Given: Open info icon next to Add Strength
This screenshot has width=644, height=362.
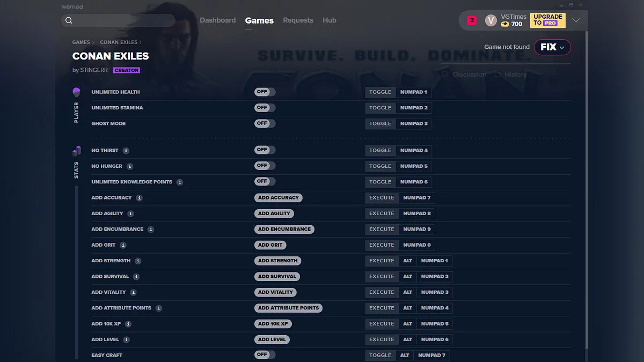Looking at the screenshot, I should [x=138, y=261].
